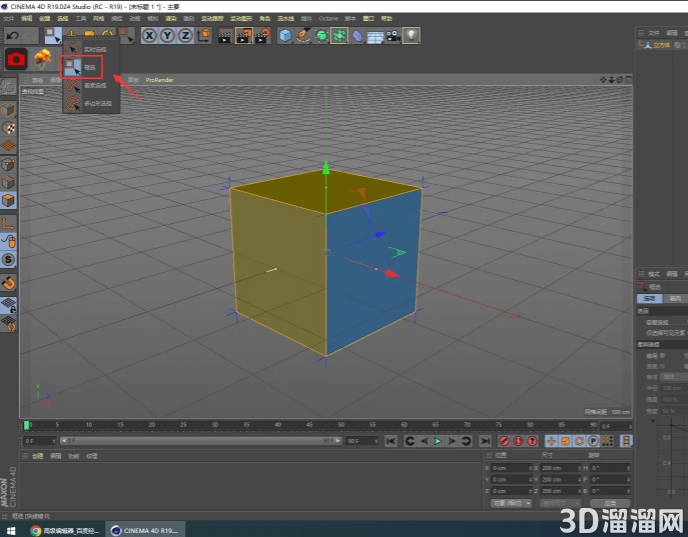Open timeline layout dropdown icon
688x537 pixels.
click(x=626, y=441)
